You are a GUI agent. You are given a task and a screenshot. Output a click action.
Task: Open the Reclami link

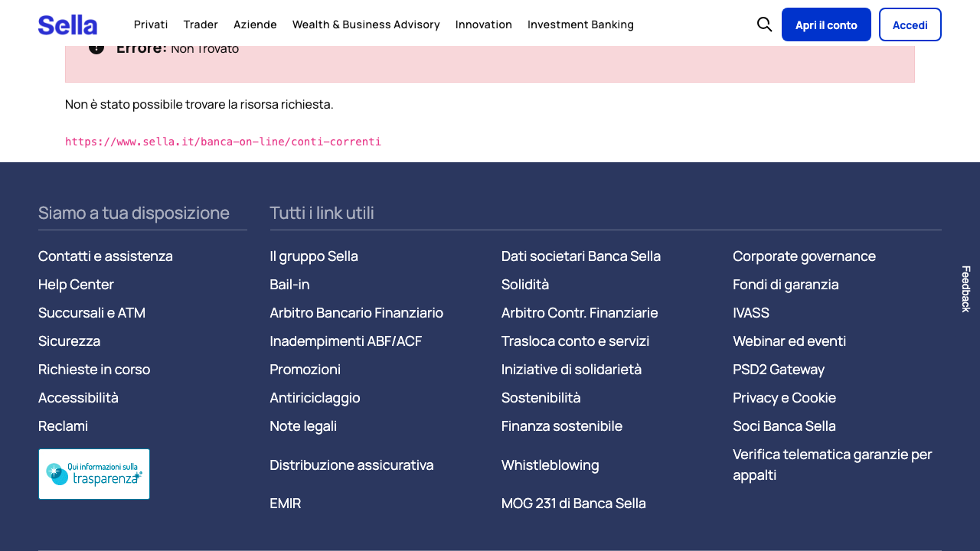[63, 425]
